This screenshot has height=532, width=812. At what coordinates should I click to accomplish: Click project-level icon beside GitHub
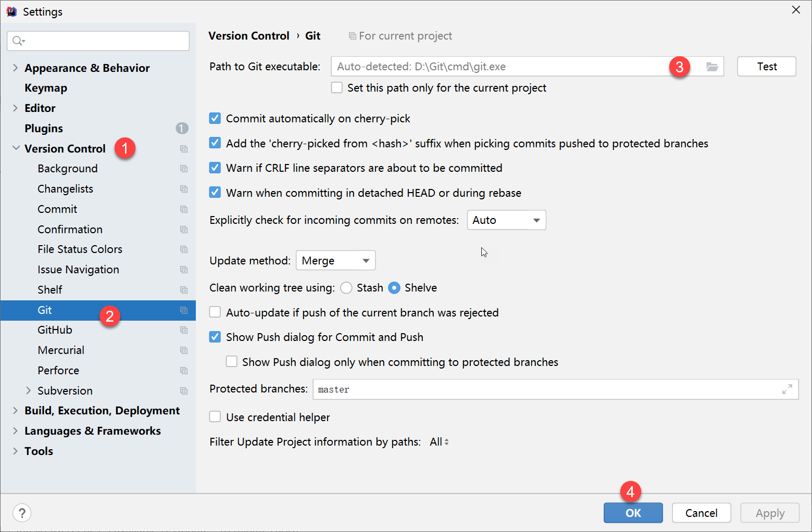tap(184, 330)
